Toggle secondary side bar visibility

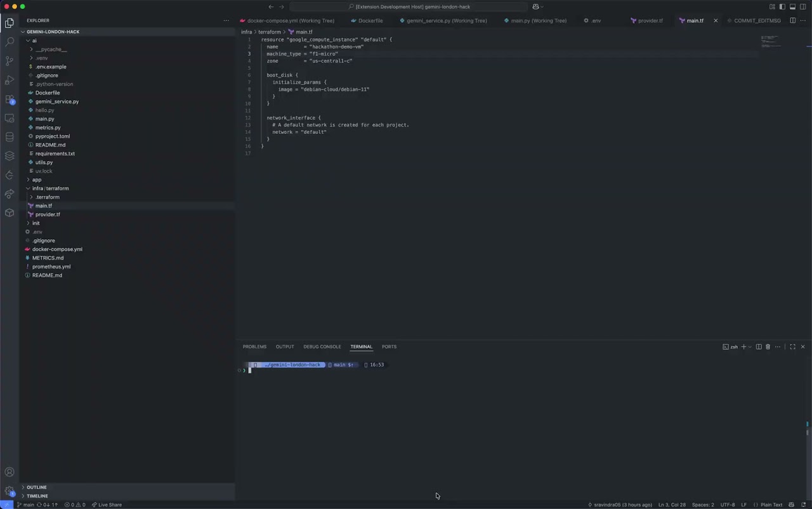(x=802, y=6)
